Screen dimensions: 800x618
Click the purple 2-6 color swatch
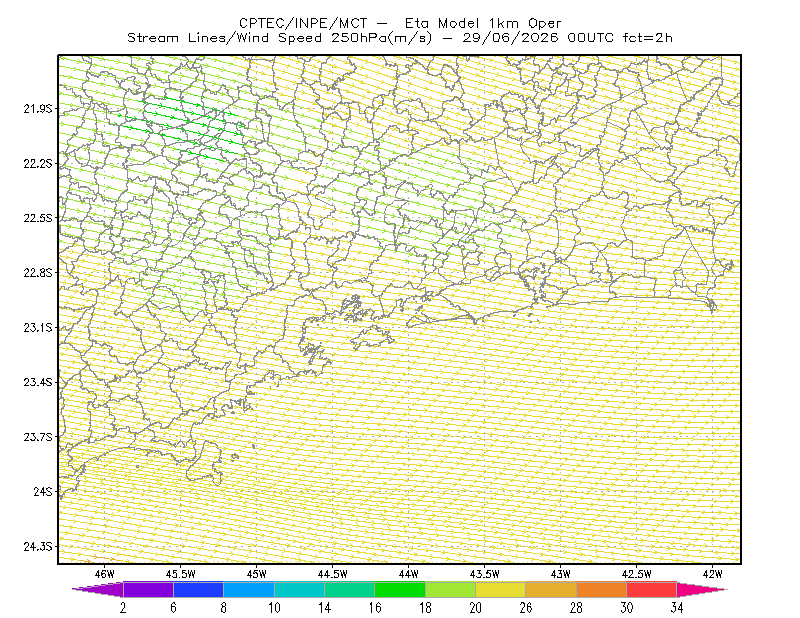(148, 589)
